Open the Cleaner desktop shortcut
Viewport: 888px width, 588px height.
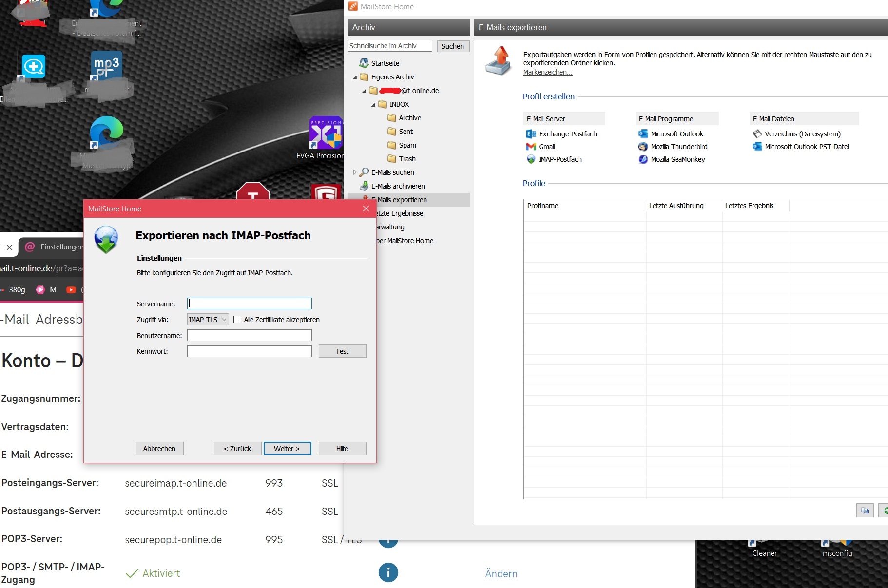click(x=764, y=549)
